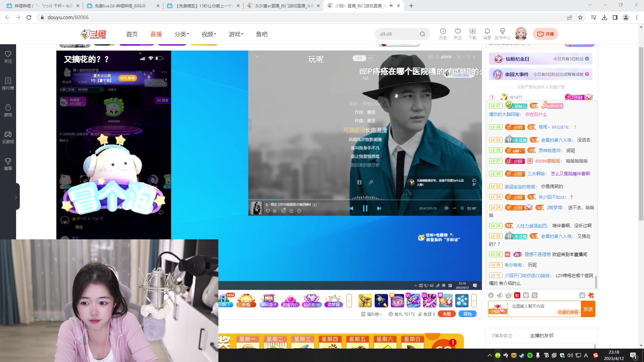Expand the activity icons panel chevron
The width and height of the screenshot is (644, 362).
tap(349, 301)
